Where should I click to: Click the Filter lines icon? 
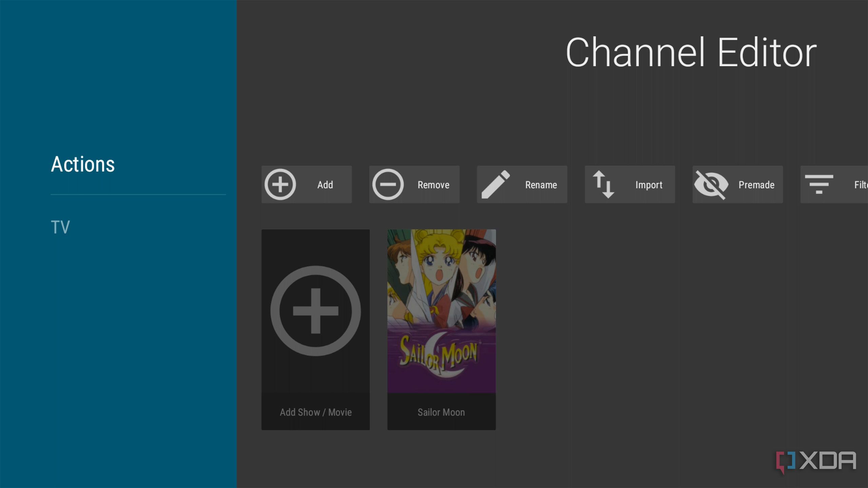pos(819,185)
